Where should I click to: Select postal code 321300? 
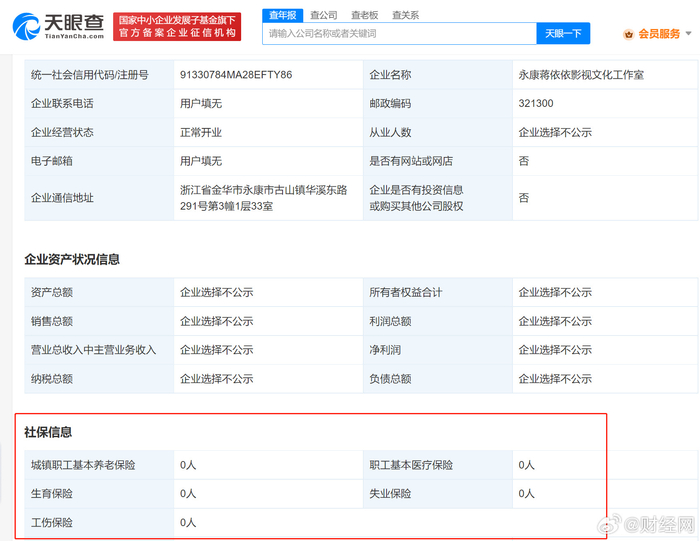[x=536, y=104]
